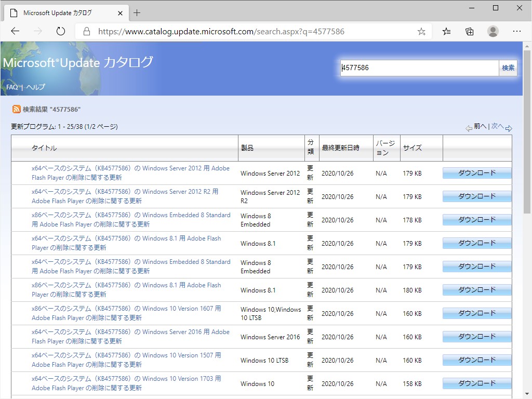Click the profile avatar icon
The height and width of the screenshot is (399, 532).
(493, 31)
